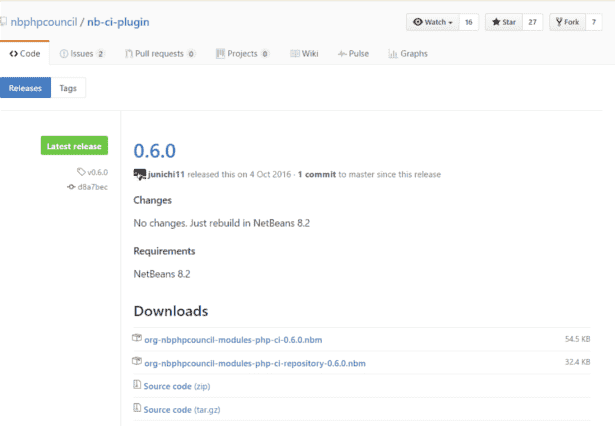
Task: Star the repository
Action: [x=504, y=22]
